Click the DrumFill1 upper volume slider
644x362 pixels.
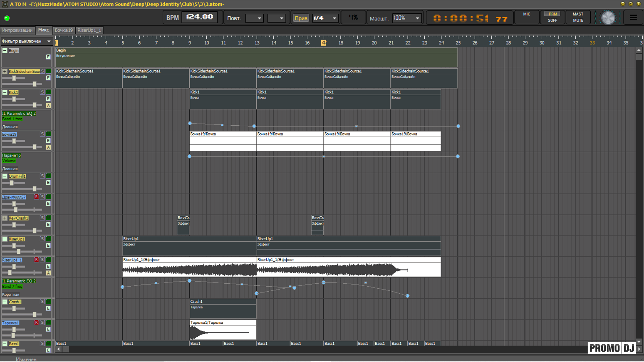click(12, 183)
